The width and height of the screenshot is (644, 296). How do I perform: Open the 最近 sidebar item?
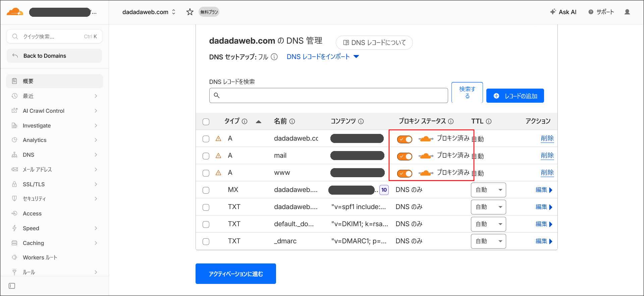pyautogui.click(x=54, y=96)
